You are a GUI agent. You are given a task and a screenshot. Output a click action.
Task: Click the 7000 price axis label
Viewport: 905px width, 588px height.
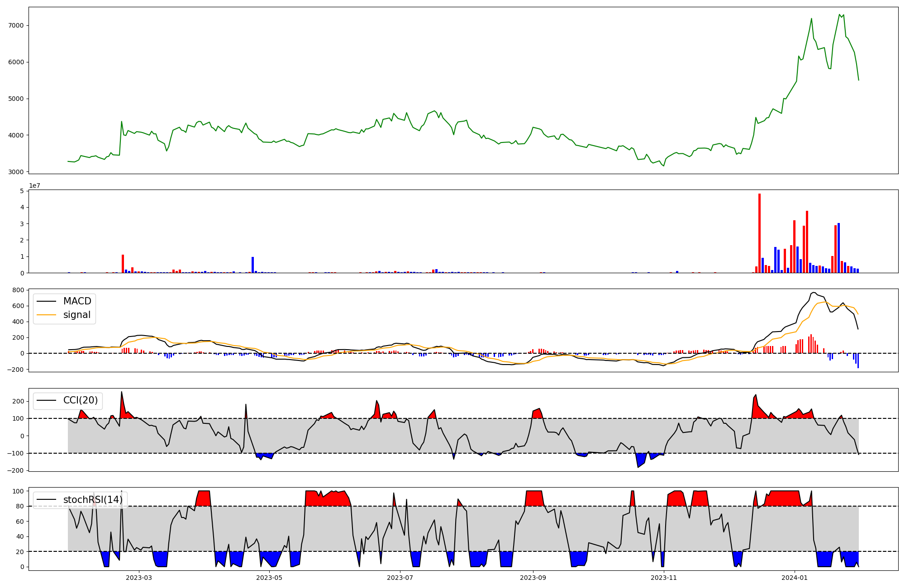(x=16, y=26)
